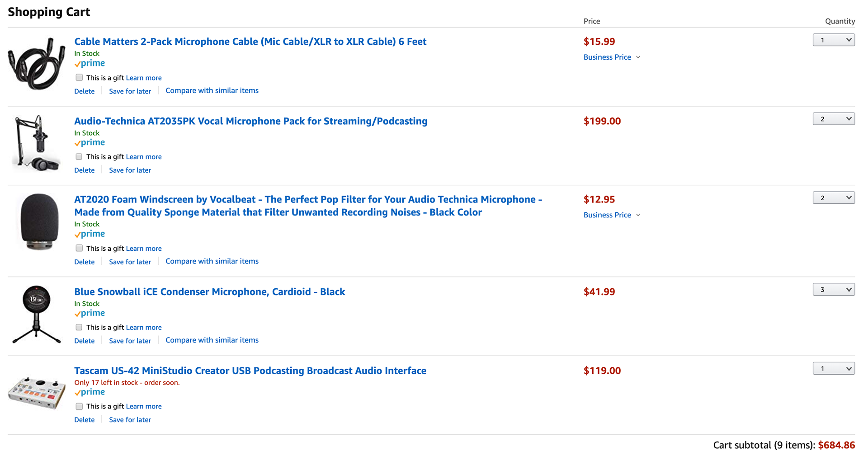Viewport: 868px width, 460px height.
Task: Enable gift option for Blue Snowball iCE
Action: pos(79,327)
